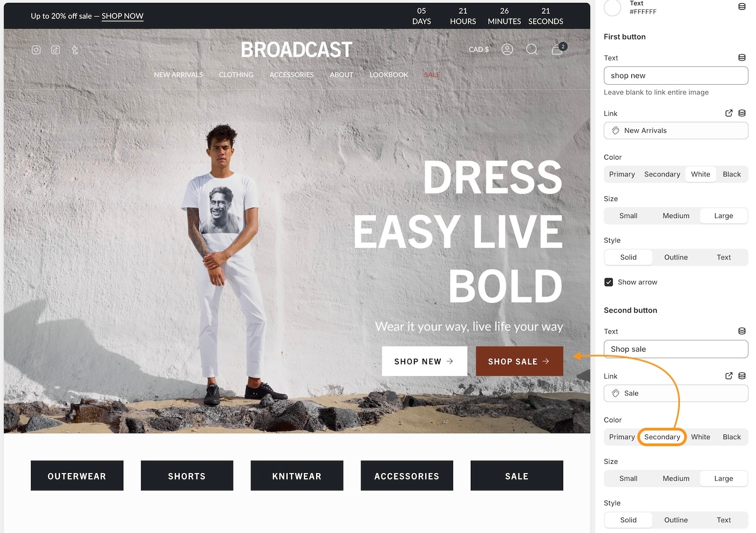Open the shopping cart icon
This screenshot has height=533, width=756.
point(557,50)
